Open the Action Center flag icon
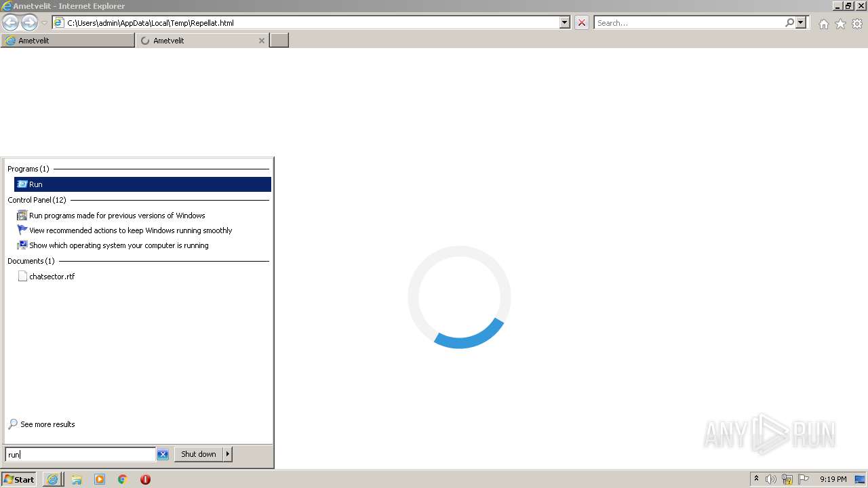 click(804, 479)
